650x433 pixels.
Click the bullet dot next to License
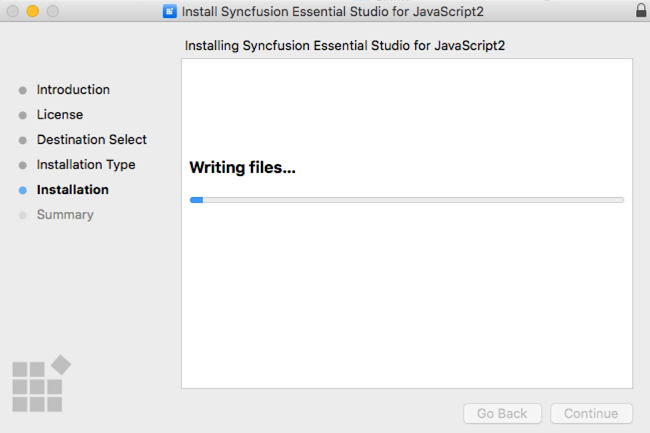[23, 115]
